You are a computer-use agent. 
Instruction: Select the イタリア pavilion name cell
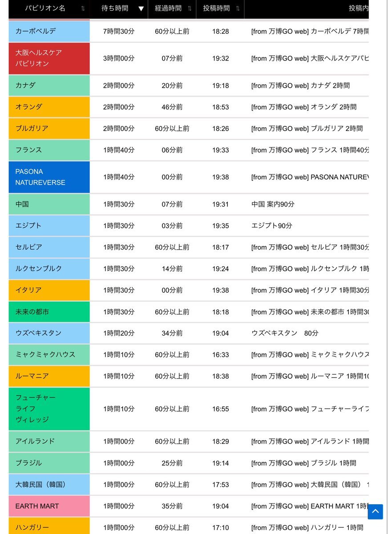[49, 290]
